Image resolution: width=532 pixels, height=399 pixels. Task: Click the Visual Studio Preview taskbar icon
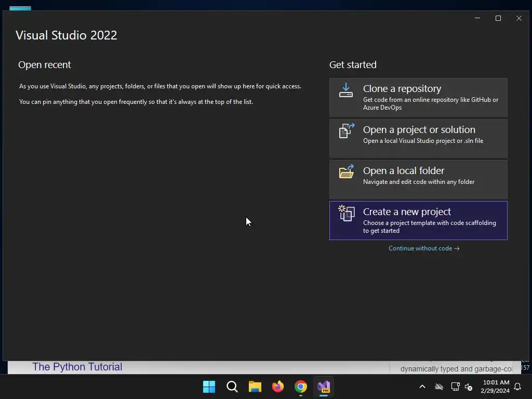click(x=324, y=387)
